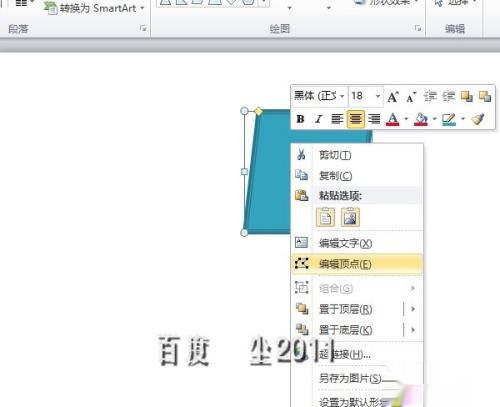Open the font size 18 dropdown
Viewport: 500px width, 407px height.
pyautogui.click(x=366, y=96)
